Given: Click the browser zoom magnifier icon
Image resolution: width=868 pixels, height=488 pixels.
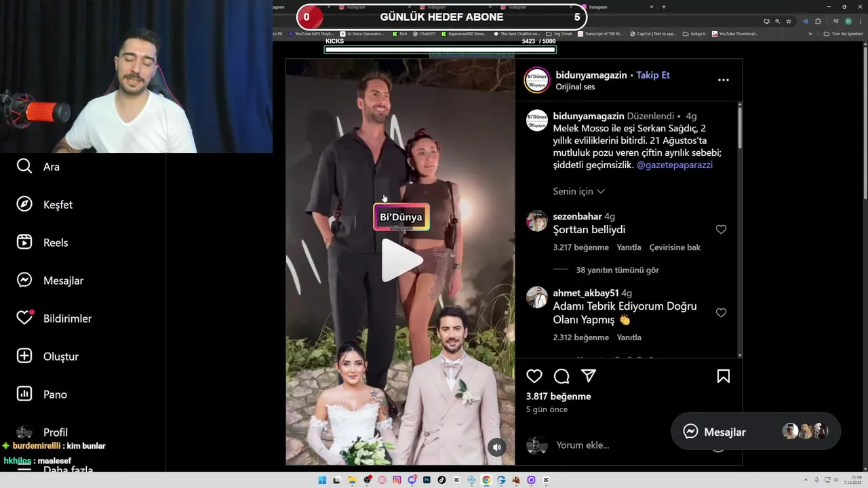Looking at the screenshot, I should point(777,21).
